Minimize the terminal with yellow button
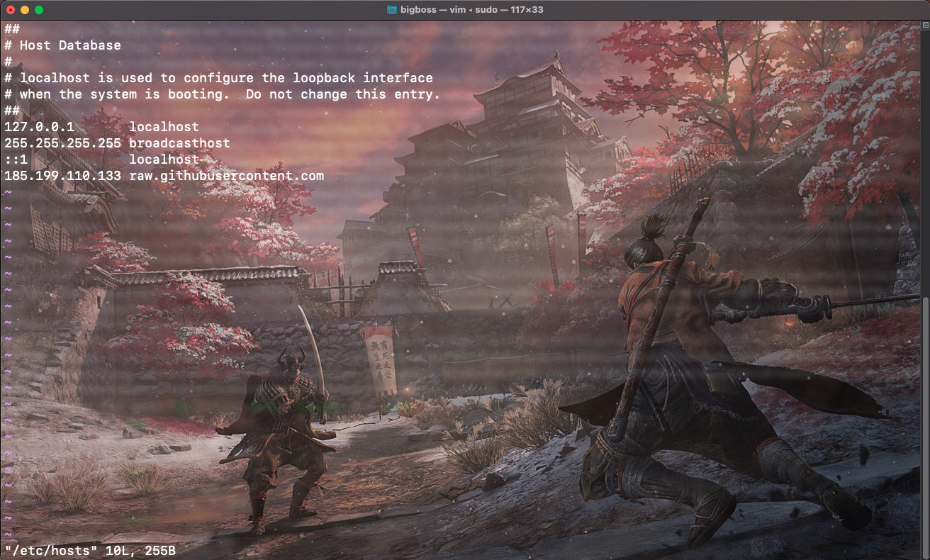 point(24,10)
